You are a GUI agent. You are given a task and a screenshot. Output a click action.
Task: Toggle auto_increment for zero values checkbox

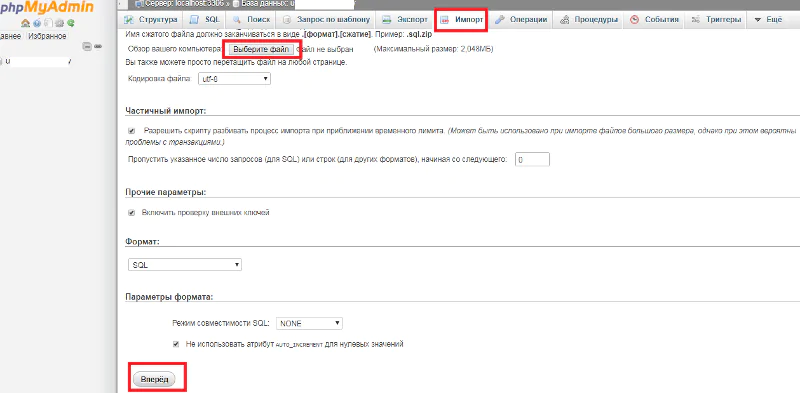click(x=176, y=344)
